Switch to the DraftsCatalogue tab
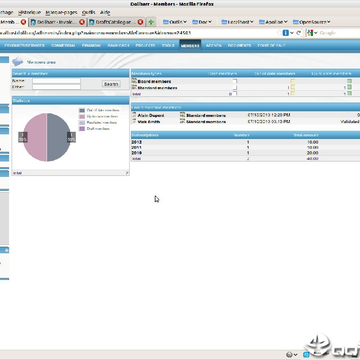The height and width of the screenshot is (360, 360). coord(116,22)
